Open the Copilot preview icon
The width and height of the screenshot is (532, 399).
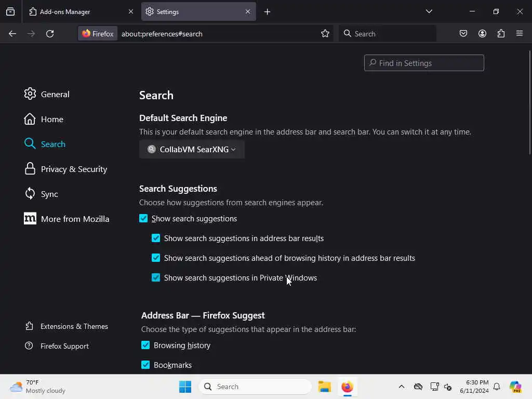(x=515, y=387)
